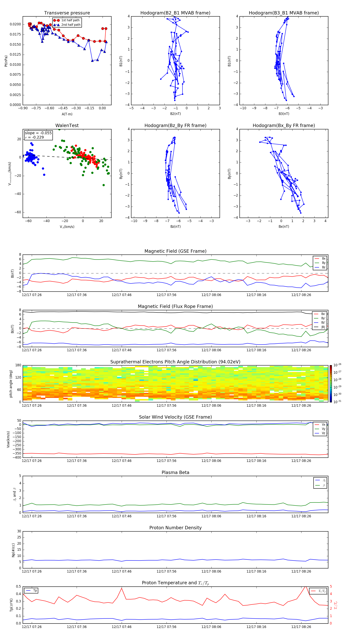351x644 pixels.
Task: Select the By' legend entry in Flux Rope panel
Action: (320, 318)
